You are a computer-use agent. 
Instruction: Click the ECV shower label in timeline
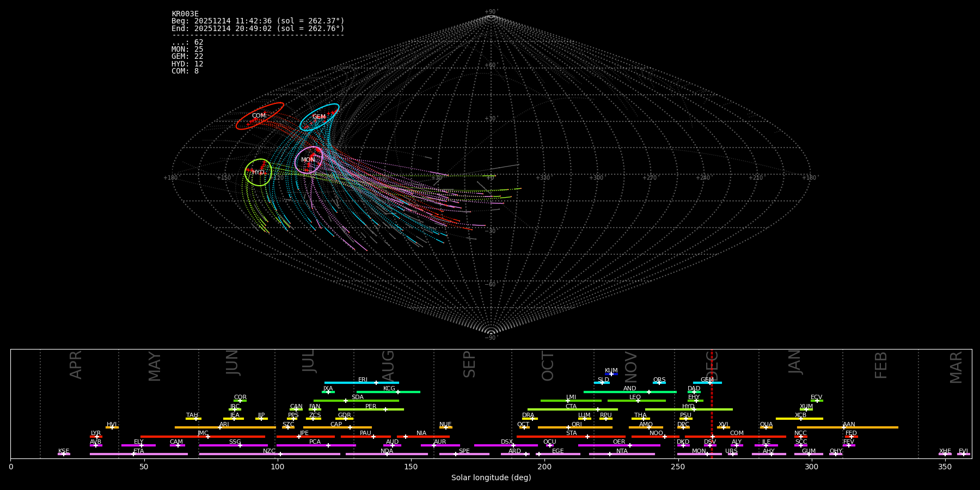(x=816, y=397)
